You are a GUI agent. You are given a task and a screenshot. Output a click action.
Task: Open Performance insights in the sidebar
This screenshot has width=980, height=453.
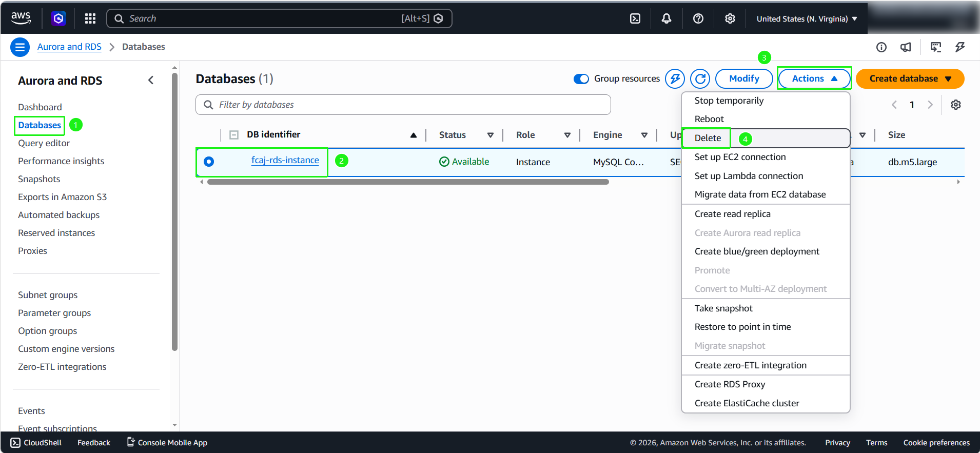pos(61,161)
